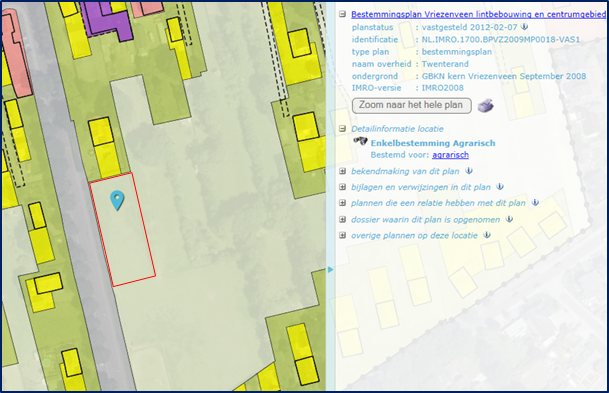Expand bijlagen en verwijzingen in dit plan
Viewport: 609px width, 393px height.
342,187
